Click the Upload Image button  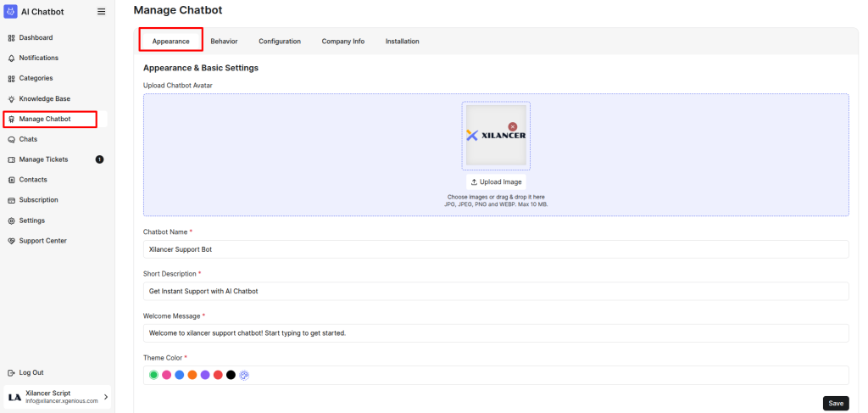click(496, 182)
